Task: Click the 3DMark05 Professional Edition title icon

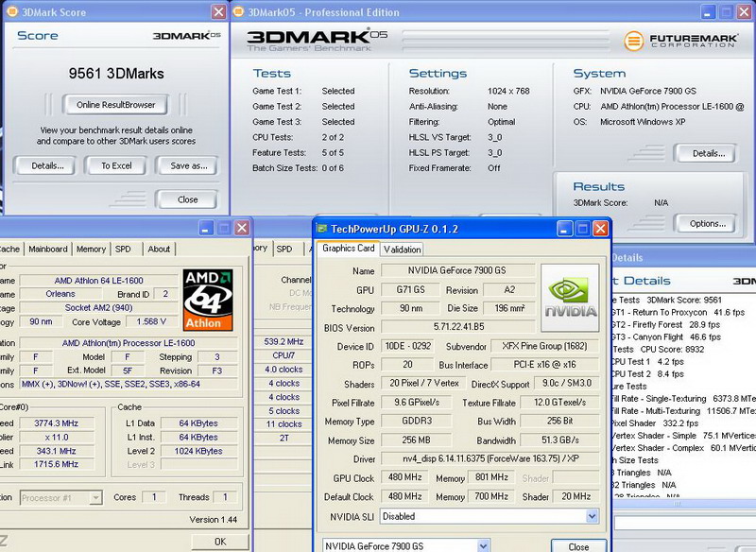Action: [238, 11]
